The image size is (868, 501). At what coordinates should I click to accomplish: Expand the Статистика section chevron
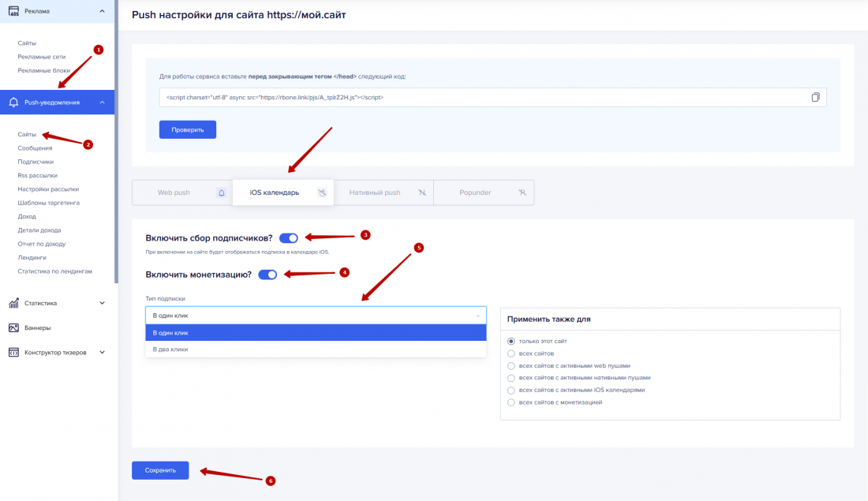point(102,304)
